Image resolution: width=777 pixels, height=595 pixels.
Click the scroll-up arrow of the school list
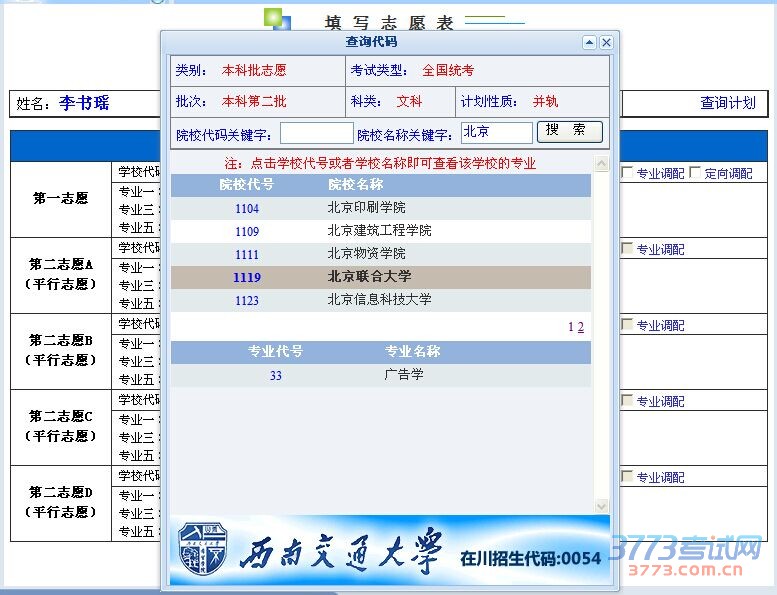(601, 164)
